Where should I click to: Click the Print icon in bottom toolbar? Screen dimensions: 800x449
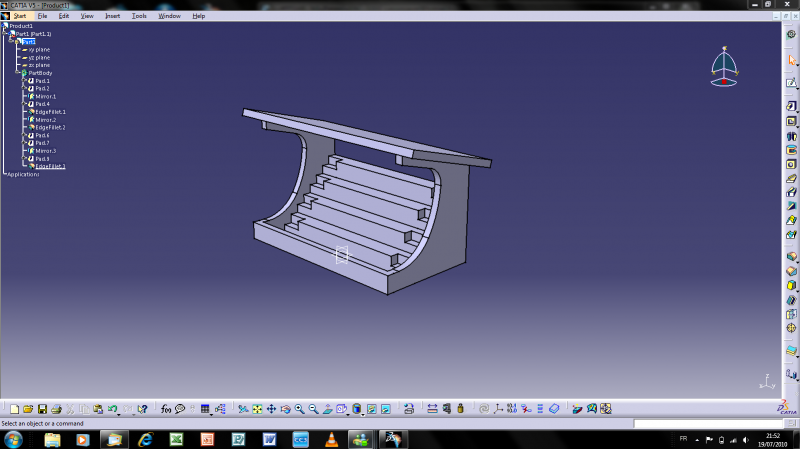pyautogui.click(x=56, y=409)
